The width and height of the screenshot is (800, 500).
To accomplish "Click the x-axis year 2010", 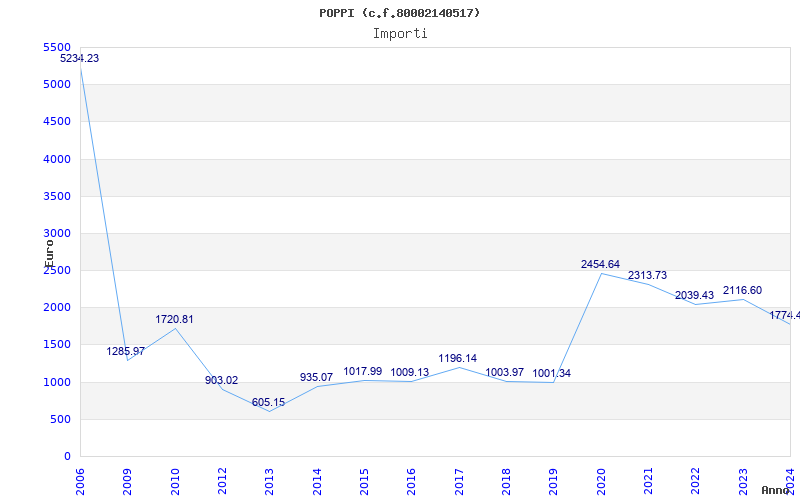I will tap(175, 482).
